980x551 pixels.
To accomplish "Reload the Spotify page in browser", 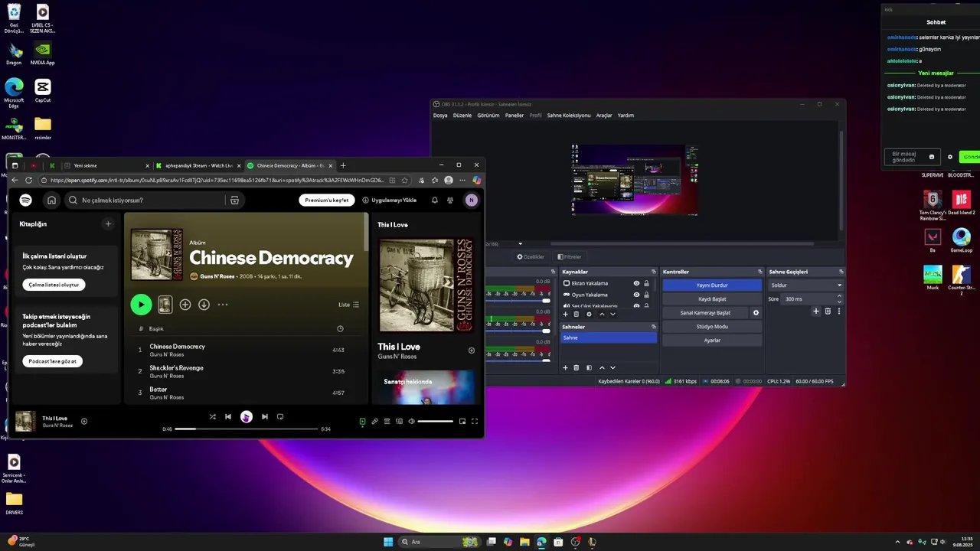I will [x=28, y=180].
